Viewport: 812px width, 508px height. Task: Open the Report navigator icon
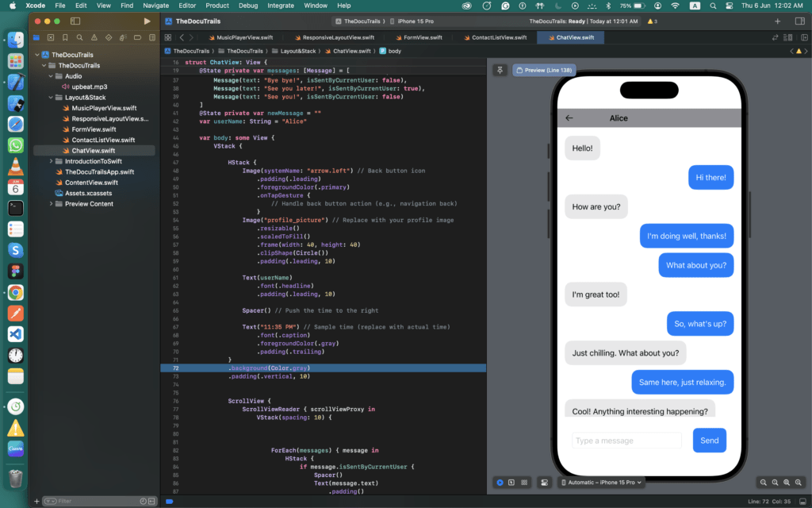click(x=152, y=37)
